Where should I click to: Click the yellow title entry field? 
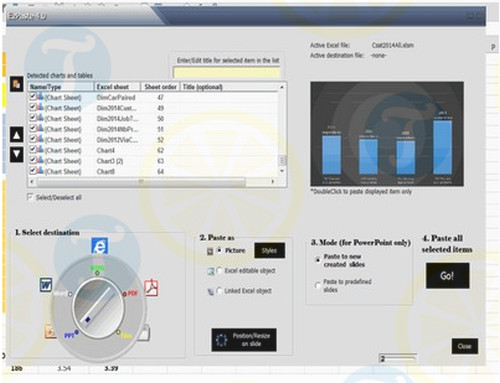point(227,72)
